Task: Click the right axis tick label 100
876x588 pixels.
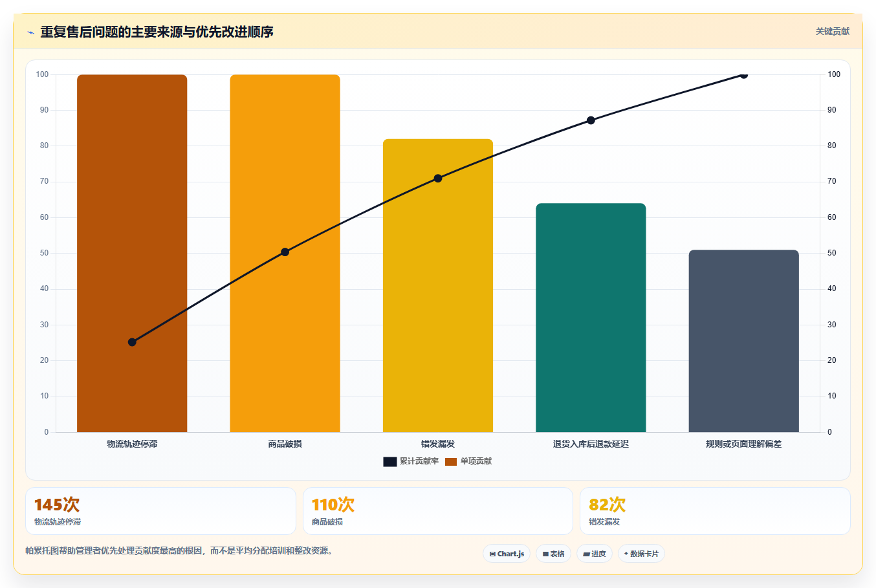Action: point(834,74)
